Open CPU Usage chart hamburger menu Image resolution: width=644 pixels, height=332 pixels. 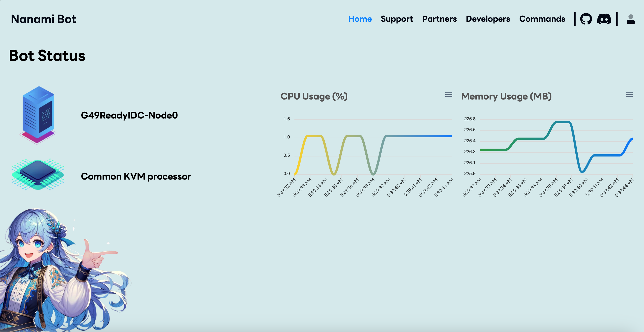click(x=448, y=95)
